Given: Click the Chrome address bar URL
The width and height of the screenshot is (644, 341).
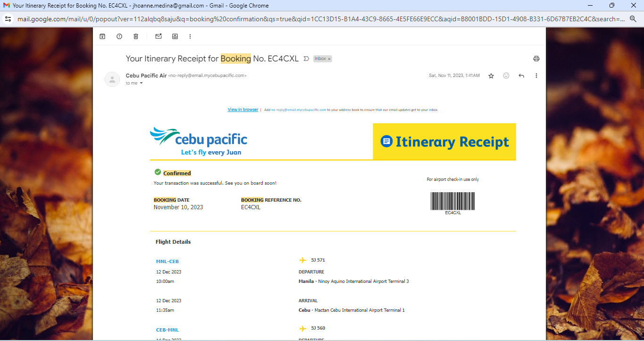Looking at the screenshot, I should click(x=321, y=19).
